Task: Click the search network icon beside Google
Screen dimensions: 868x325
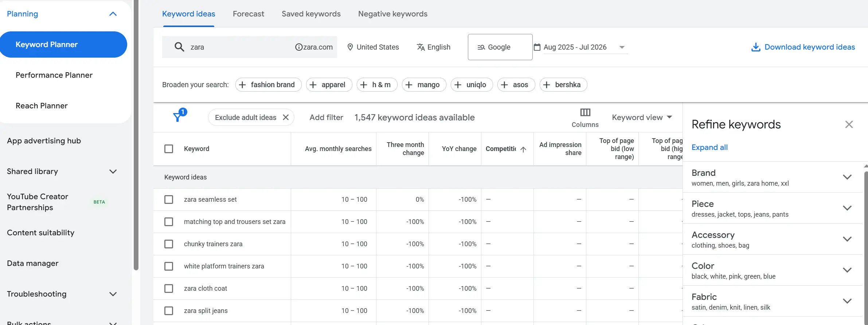Action: click(x=481, y=47)
